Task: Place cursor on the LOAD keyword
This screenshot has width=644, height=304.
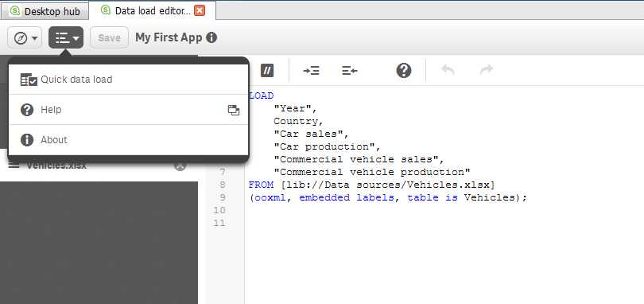Action: click(x=262, y=96)
